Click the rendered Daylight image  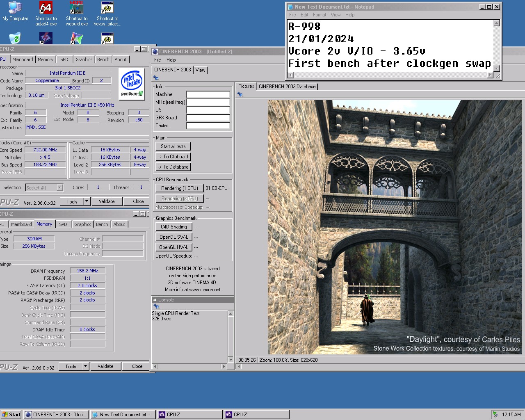coord(395,227)
